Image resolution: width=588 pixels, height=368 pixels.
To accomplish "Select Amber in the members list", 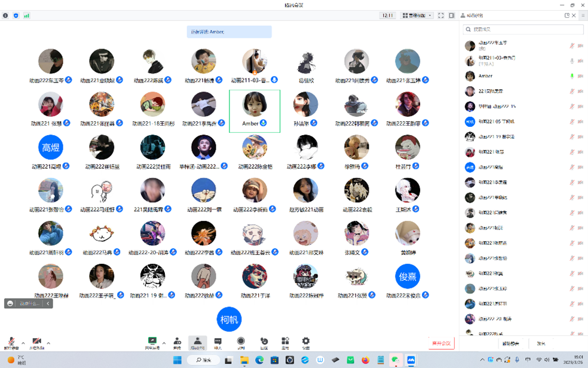I will pyautogui.click(x=484, y=76).
